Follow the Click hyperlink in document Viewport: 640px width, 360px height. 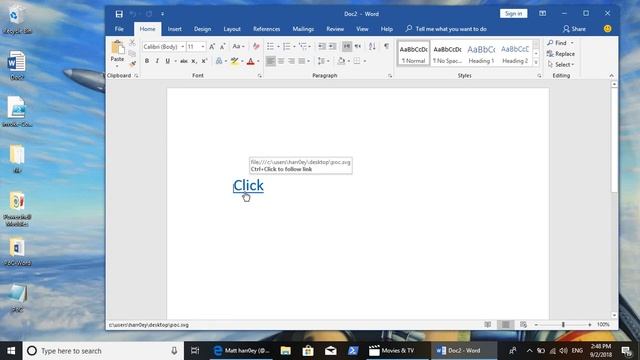click(248, 186)
